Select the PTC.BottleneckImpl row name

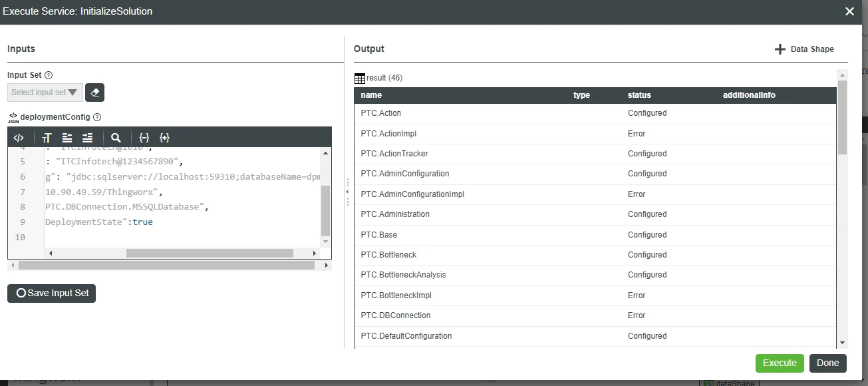396,295
